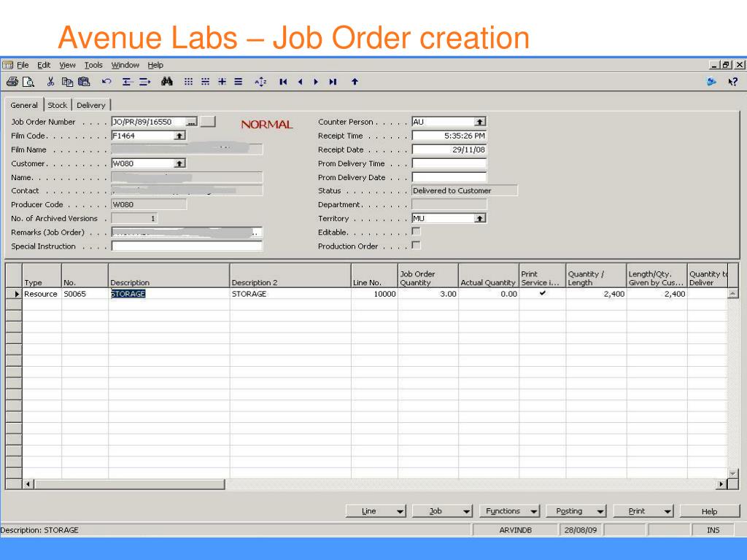Click the outdent left-arrow lines icon
Viewport: 747px width, 560px height.
pos(127,82)
